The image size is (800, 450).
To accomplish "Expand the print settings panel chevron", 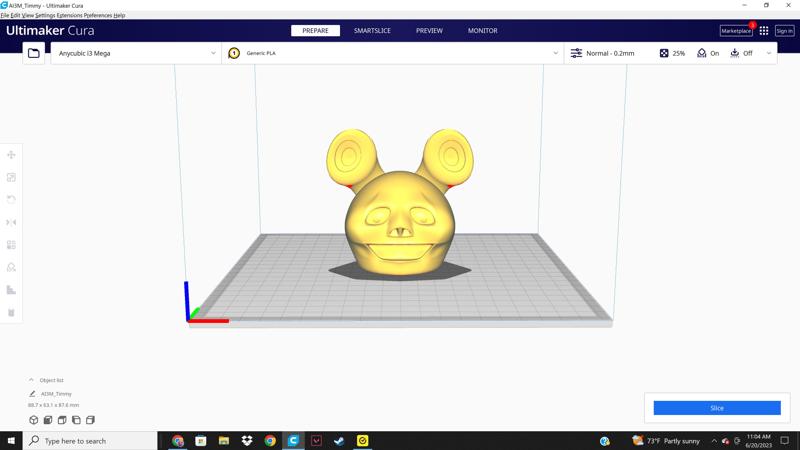I will (x=769, y=53).
